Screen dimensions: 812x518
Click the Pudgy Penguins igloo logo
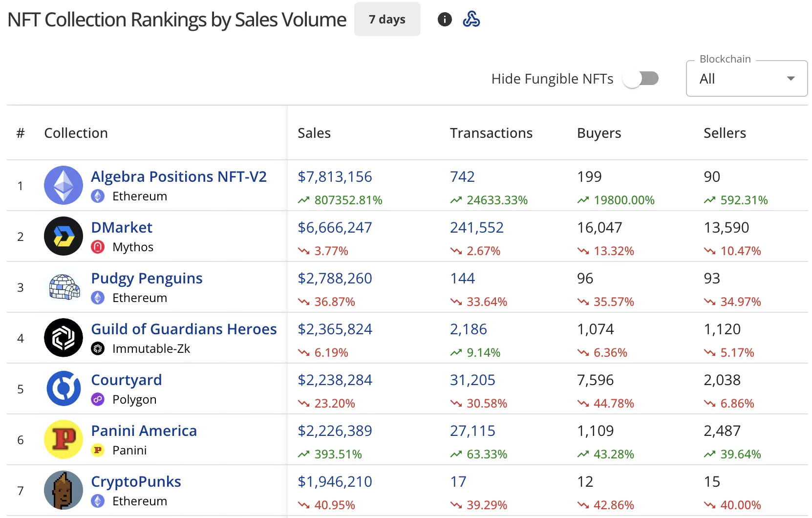click(x=63, y=287)
